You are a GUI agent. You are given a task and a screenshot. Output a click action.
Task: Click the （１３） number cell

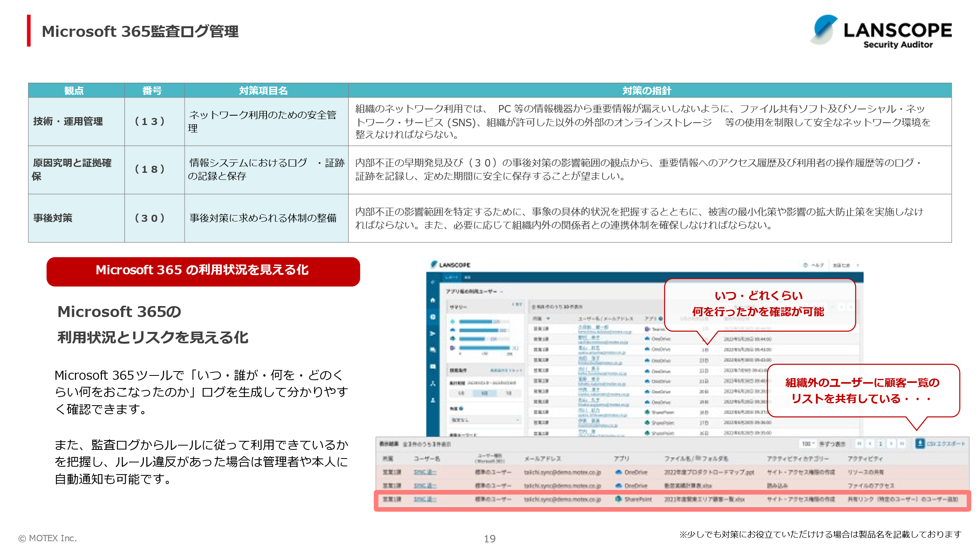tap(154, 121)
